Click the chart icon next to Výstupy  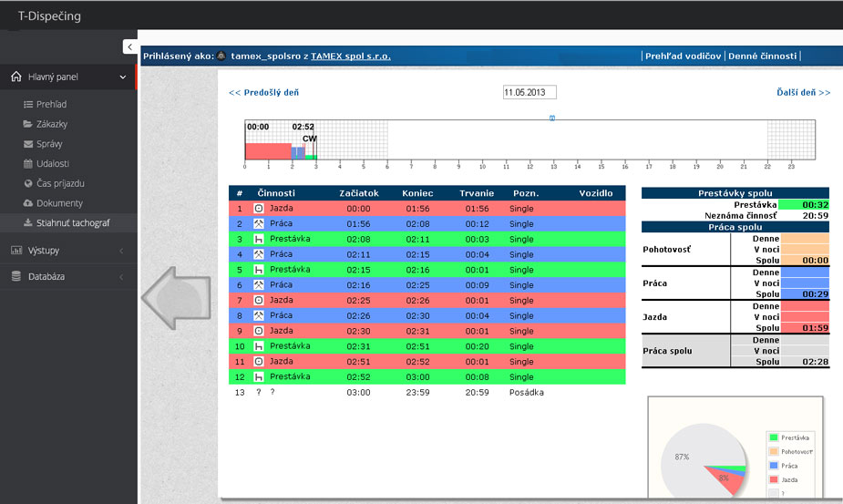pyautogui.click(x=16, y=250)
